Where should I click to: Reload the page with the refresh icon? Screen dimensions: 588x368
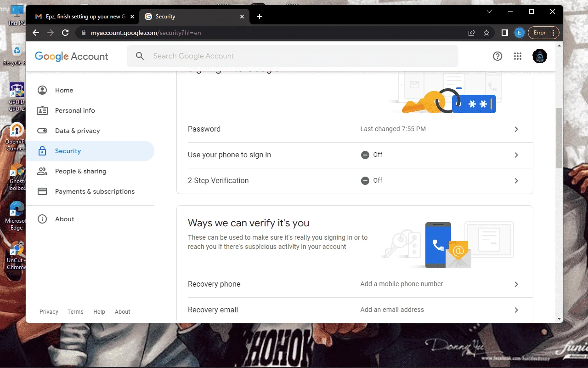(x=65, y=33)
